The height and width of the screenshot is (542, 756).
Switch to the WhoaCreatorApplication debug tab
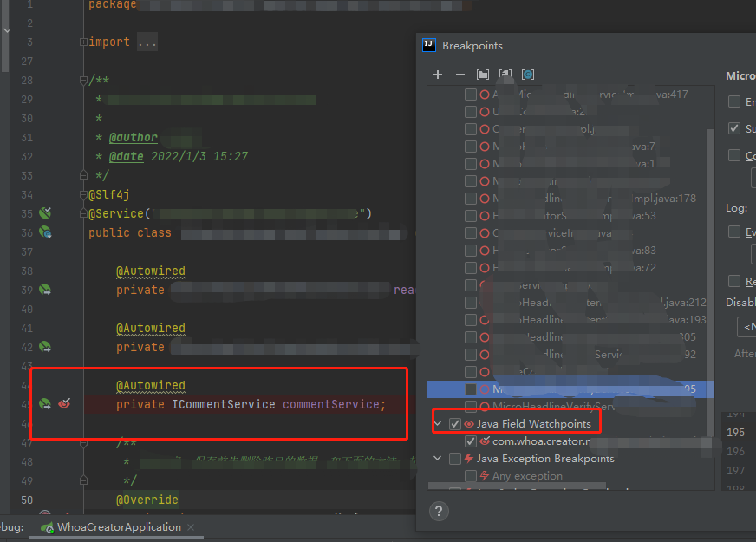pyautogui.click(x=116, y=527)
